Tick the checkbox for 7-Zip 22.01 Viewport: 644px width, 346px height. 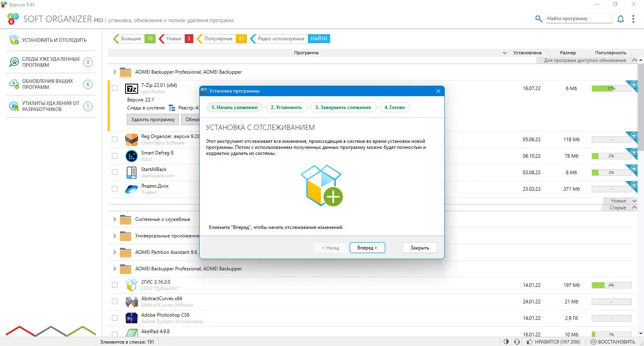[x=115, y=88]
